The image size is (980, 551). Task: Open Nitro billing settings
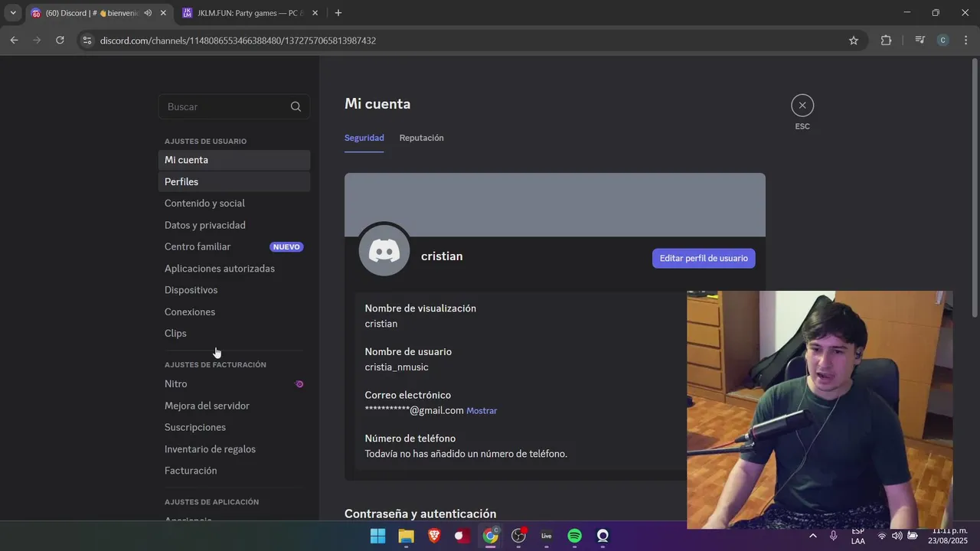(234, 384)
